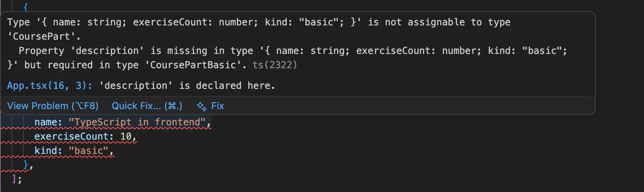Click the opening curly brace above the tooltip
Viewport: 644px width, 192px height.
[26, 7]
